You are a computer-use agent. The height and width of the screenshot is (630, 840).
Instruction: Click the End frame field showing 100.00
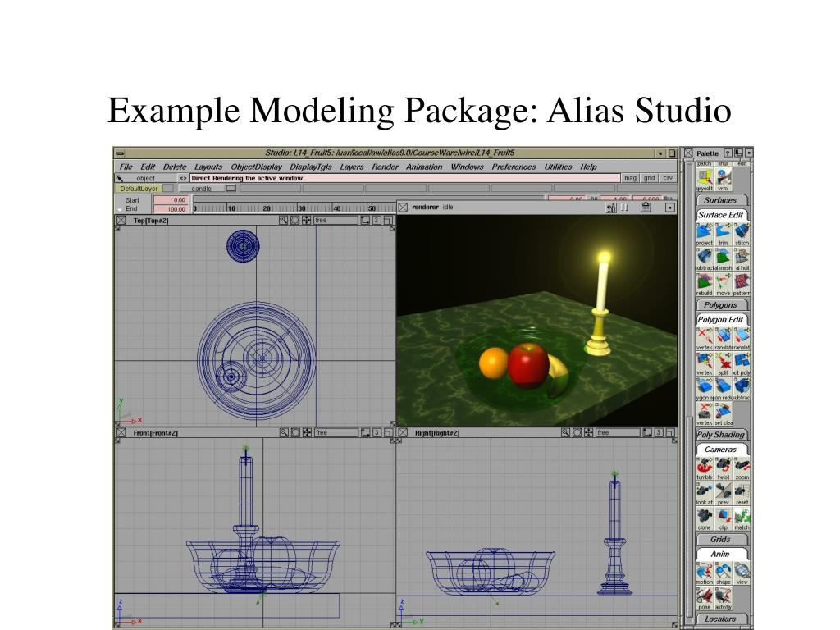171,209
